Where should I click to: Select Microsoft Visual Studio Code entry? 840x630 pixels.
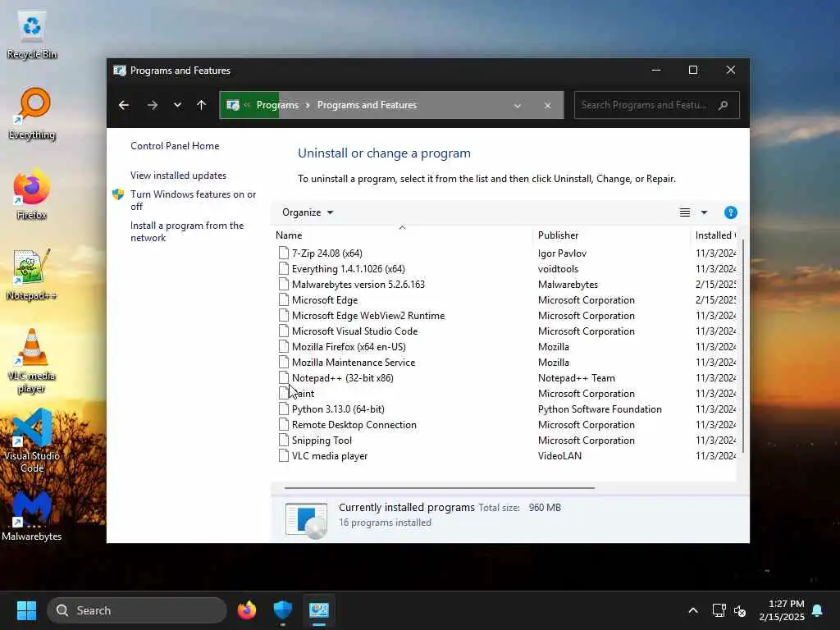tap(506, 331)
